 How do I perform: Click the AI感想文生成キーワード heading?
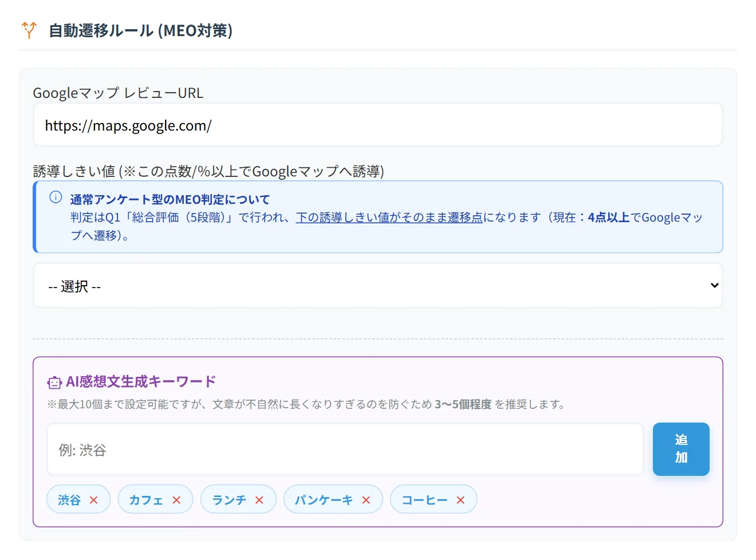click(141, 381)
